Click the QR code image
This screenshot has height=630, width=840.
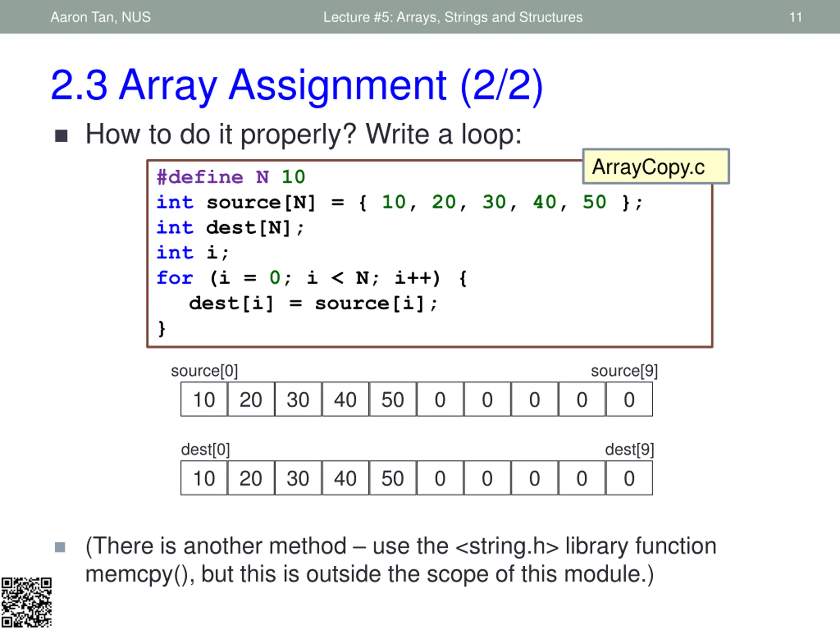point(27,603)
